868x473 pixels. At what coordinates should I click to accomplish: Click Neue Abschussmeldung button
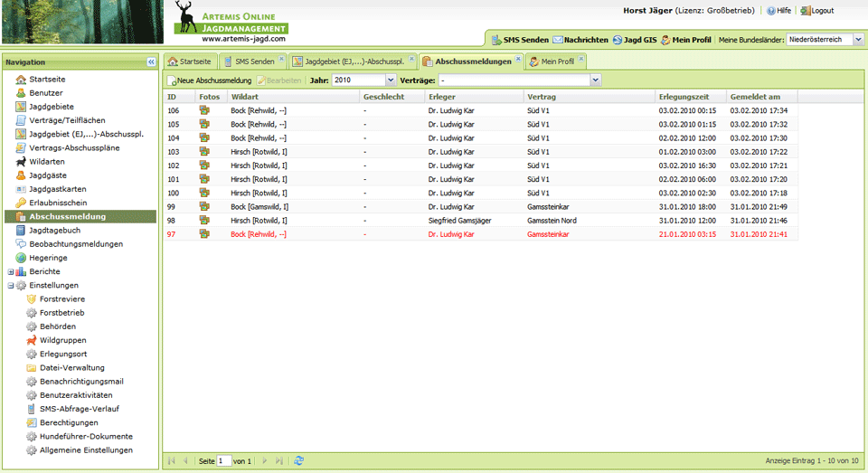point(210,80)
